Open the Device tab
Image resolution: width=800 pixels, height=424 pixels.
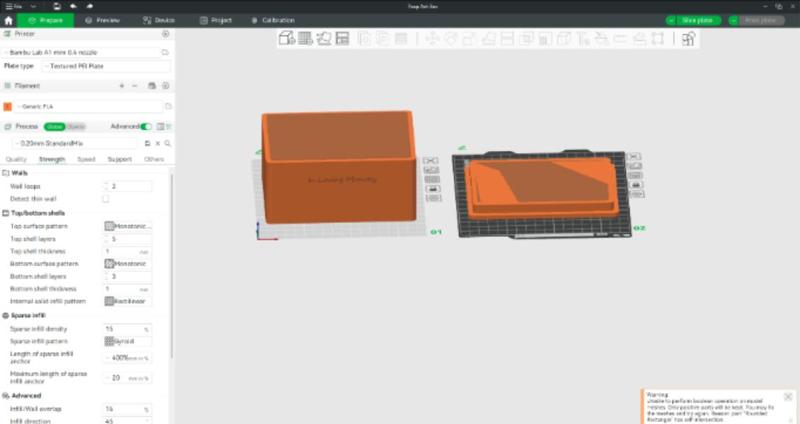point(159,20)
